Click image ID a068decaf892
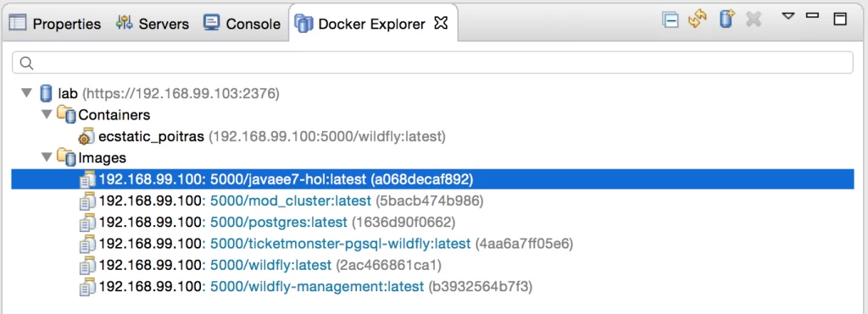 coord(422,179)
